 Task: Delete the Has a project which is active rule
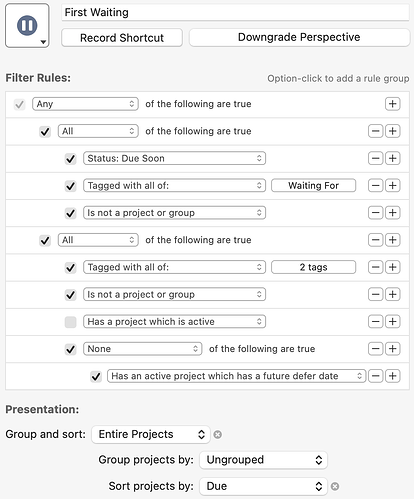tap(375, 321)
